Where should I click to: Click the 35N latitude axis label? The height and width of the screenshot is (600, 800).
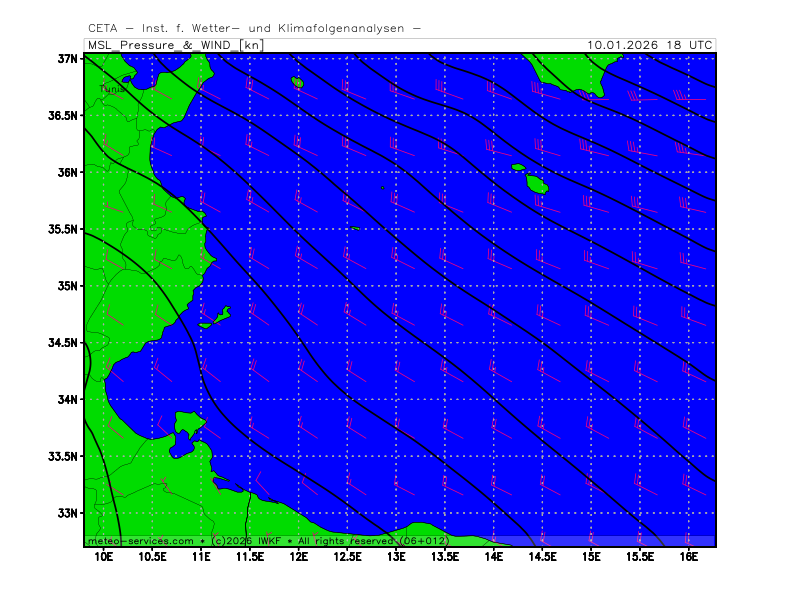68,286
